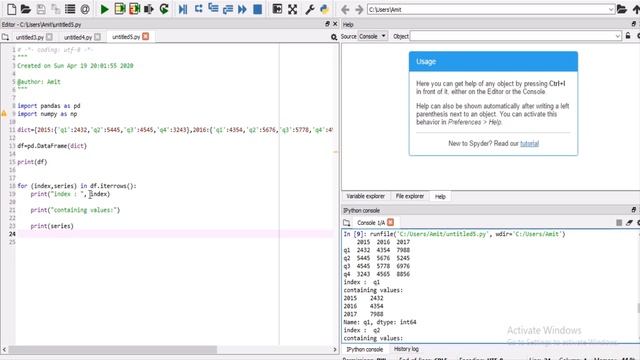Click the @ symbol finder icon

tap(85, 9)
